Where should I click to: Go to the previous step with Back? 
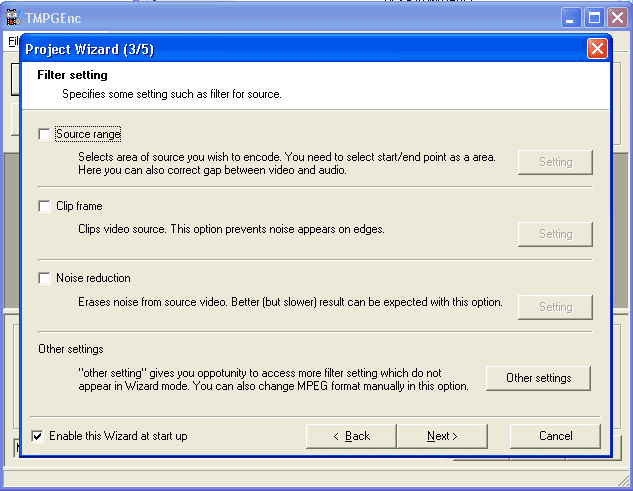pos(351,436)
